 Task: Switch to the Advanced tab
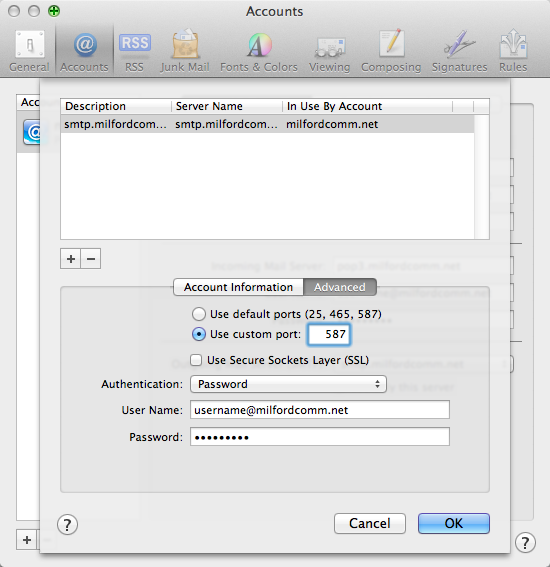coord(340,287)
